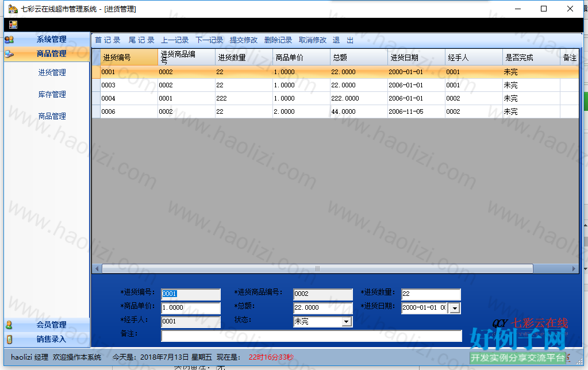This screenshot has height=370, width=588.
Task: Click the 经手人 input field
Action: tap(191, 322)
